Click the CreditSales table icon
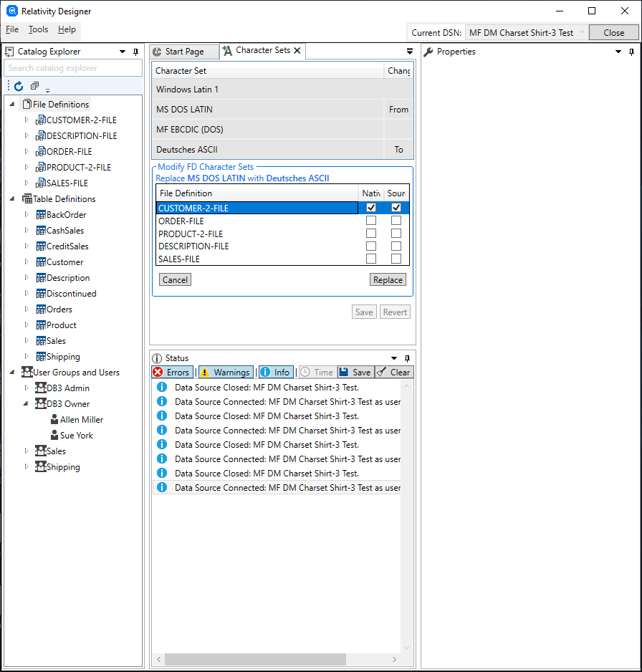 coord(41,246)
